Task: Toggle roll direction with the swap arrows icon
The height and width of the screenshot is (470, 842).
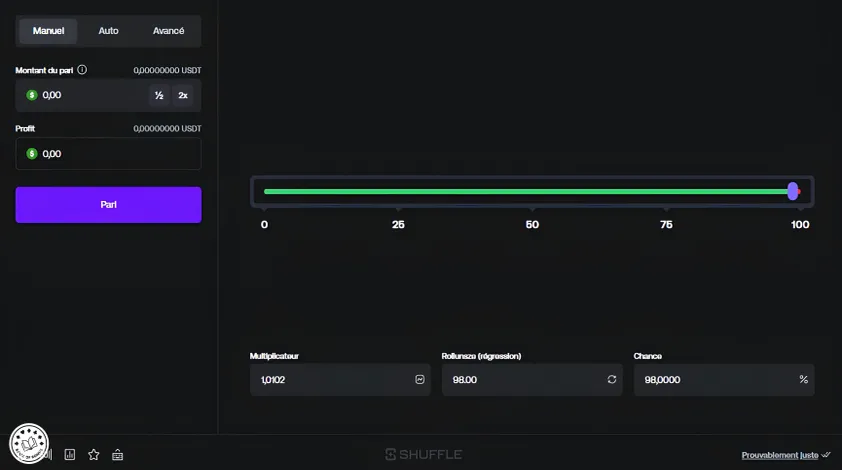Action: pos(612,379)
